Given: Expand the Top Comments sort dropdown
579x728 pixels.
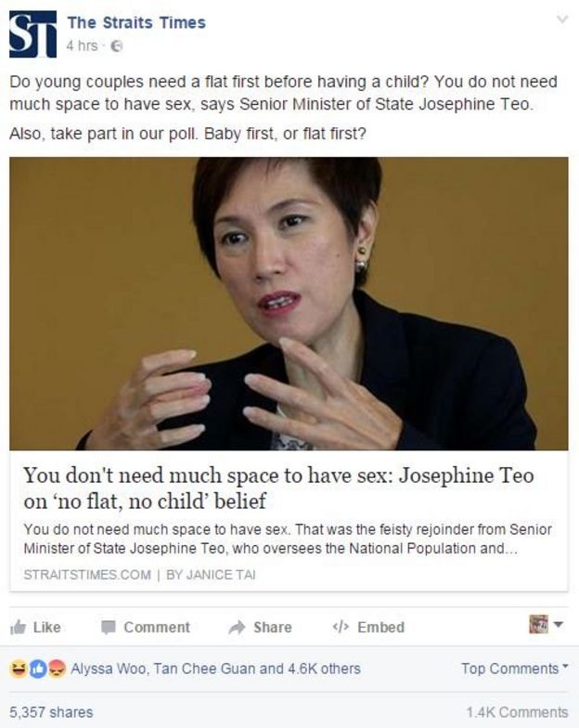Looking at the screenshot, I should click(514, 669).
